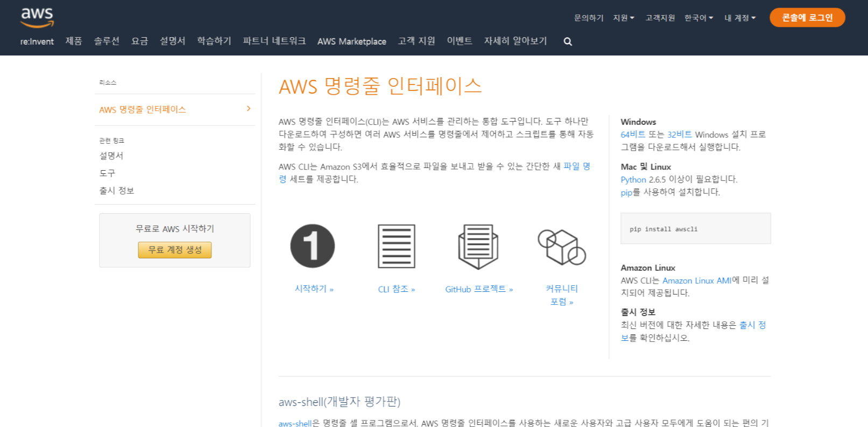Click the Windows heading in right column
Screen dimensions: 868x427
click(638, 122)
